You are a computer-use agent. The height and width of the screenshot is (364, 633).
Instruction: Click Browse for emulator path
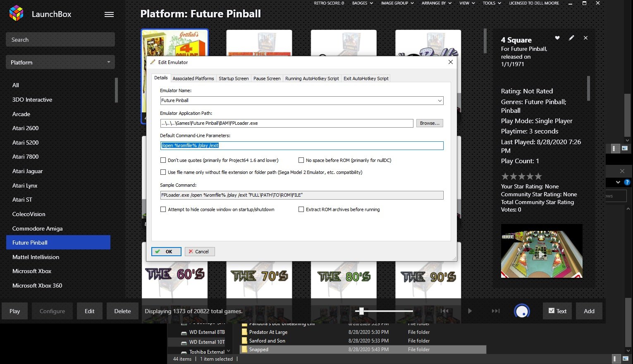[430, 123]
